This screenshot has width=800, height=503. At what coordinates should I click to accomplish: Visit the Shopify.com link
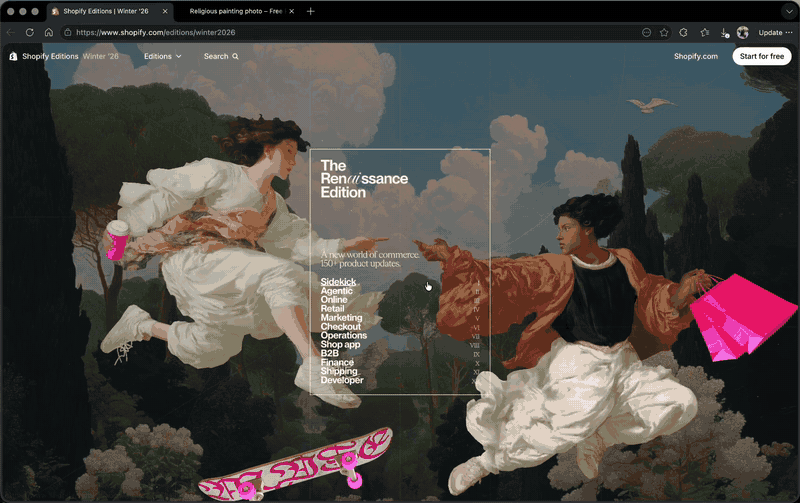pyautogui.click(x=695, y=56)
